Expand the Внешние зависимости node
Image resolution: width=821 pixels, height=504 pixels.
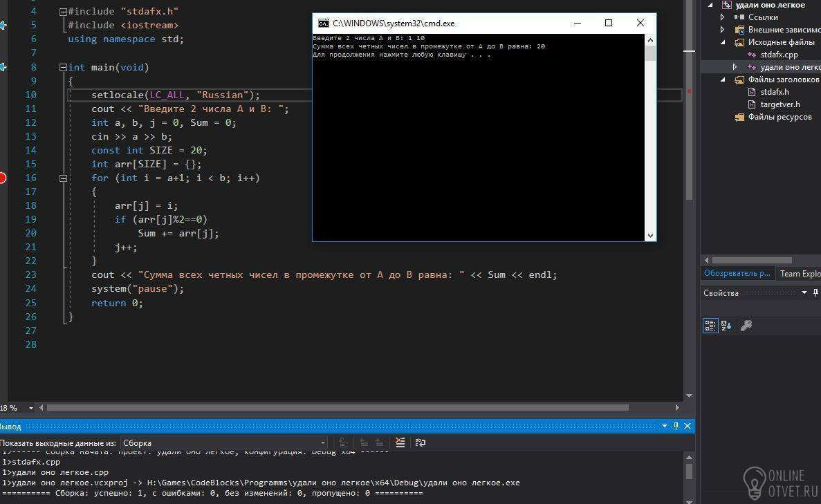pos(723,30)
